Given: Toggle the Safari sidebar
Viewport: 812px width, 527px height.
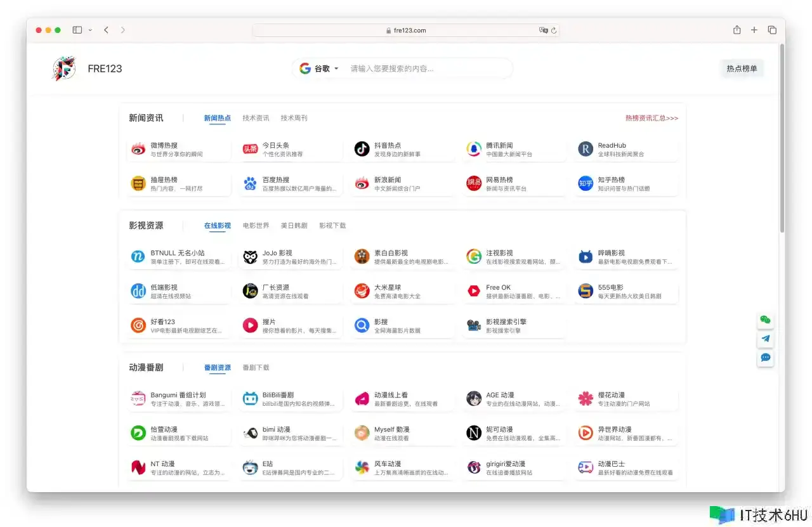Looking at the screenshot, I should tap(77, 30).
